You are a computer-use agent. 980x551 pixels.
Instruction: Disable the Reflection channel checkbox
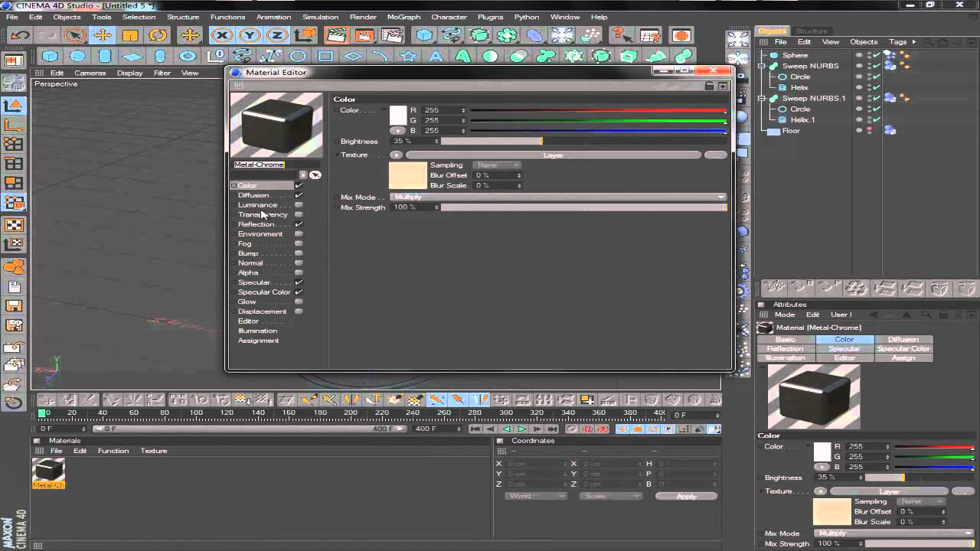tap(299, 224)
